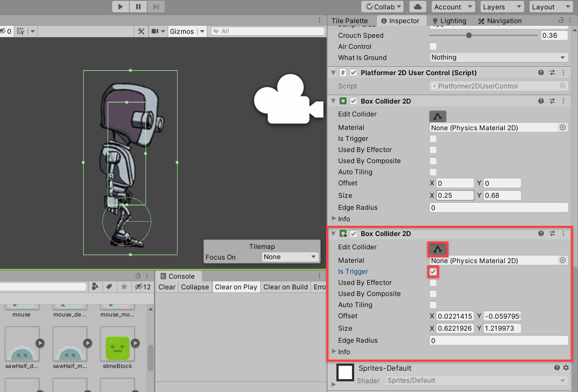
Task: Pause the game using the pause button
Action: [138, 7]
